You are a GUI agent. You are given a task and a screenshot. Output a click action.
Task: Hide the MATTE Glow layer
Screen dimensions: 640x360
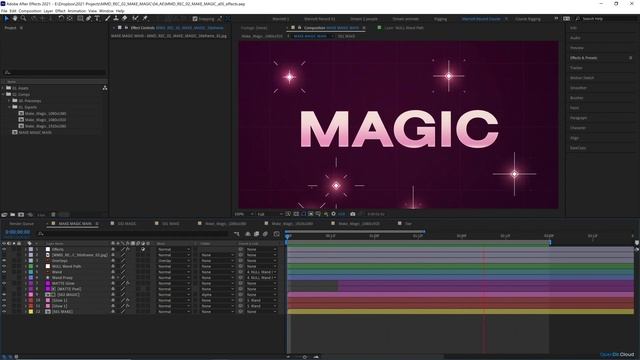click(x=4, y=283)
